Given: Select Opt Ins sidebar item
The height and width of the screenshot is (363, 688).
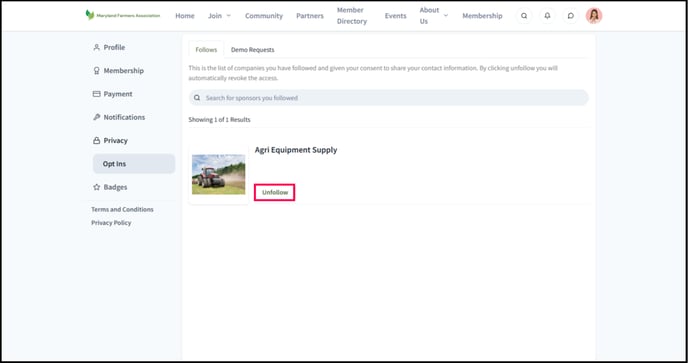Looking at the screenshot, I should [x=134, y=164].
